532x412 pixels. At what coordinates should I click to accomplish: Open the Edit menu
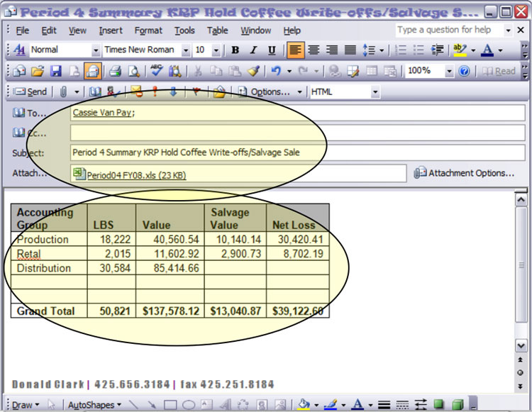49,30
